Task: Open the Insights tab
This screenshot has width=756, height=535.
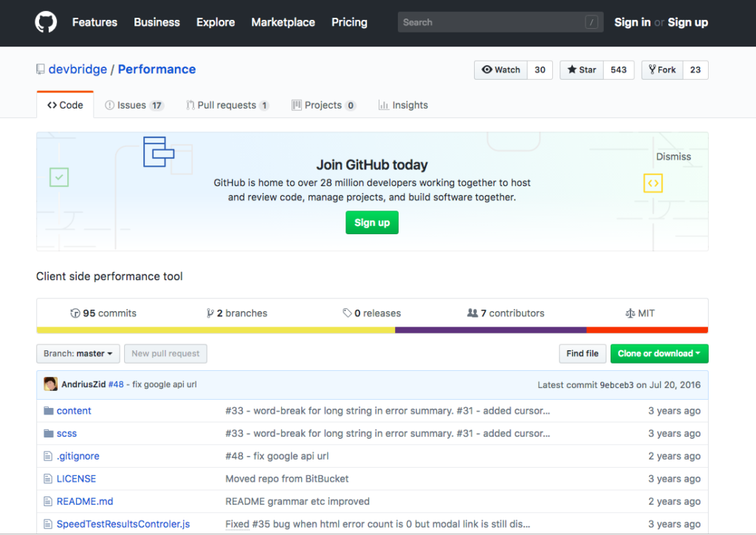Action: click(403, 105)
